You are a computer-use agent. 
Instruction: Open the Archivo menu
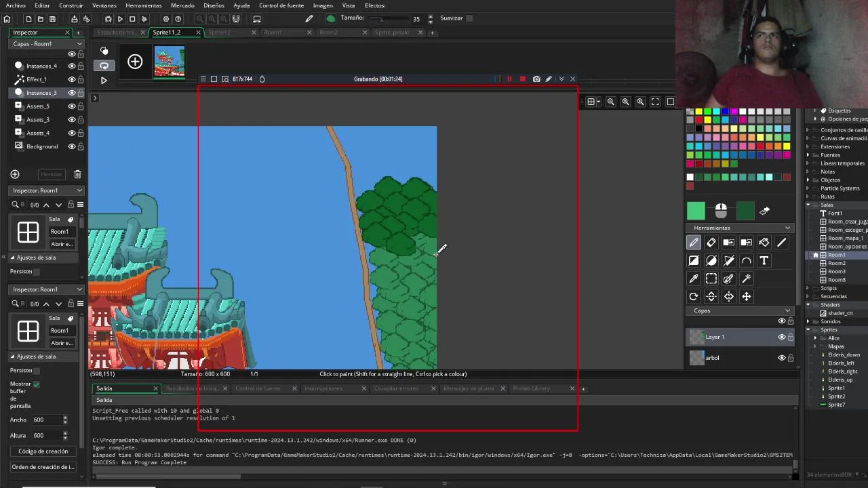click(x=16, y=5)
